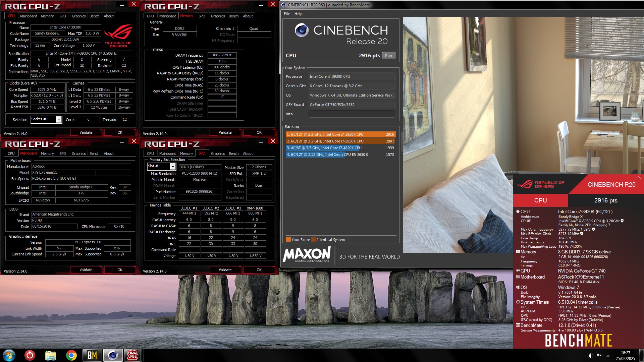
Task: Close the BenchMate CINEBENCH R20 result panel
Action: point(640,178)
